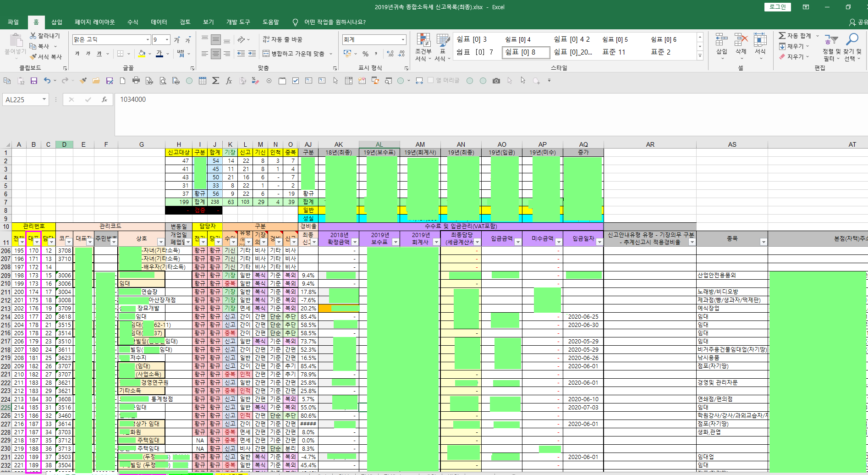Open the font name dropdown 맑은 고딕

pos(148,39)
